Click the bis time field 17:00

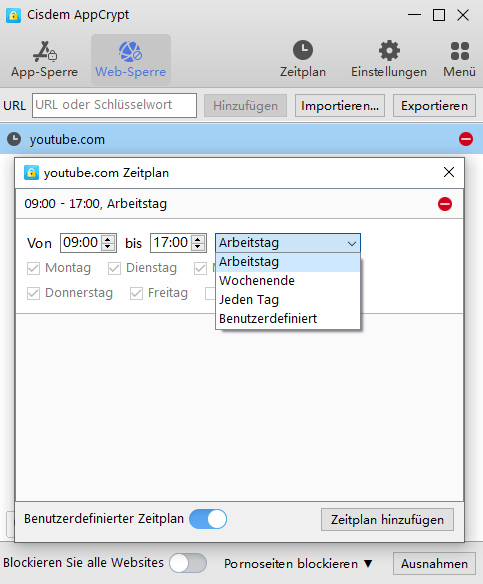click(171, 243)
